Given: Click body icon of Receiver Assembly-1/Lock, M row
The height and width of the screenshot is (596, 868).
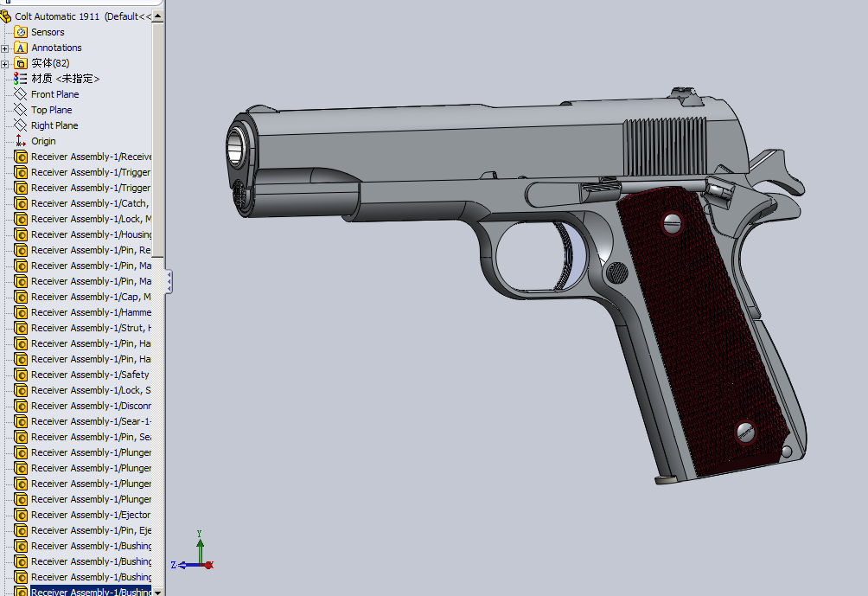Looking at the screenshot, I should click(21, 219).
